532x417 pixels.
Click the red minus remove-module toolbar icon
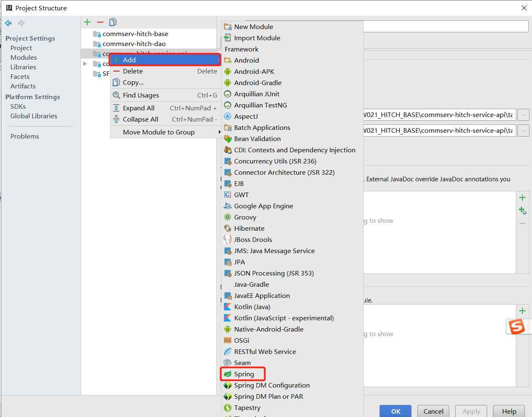pos(100,22)
